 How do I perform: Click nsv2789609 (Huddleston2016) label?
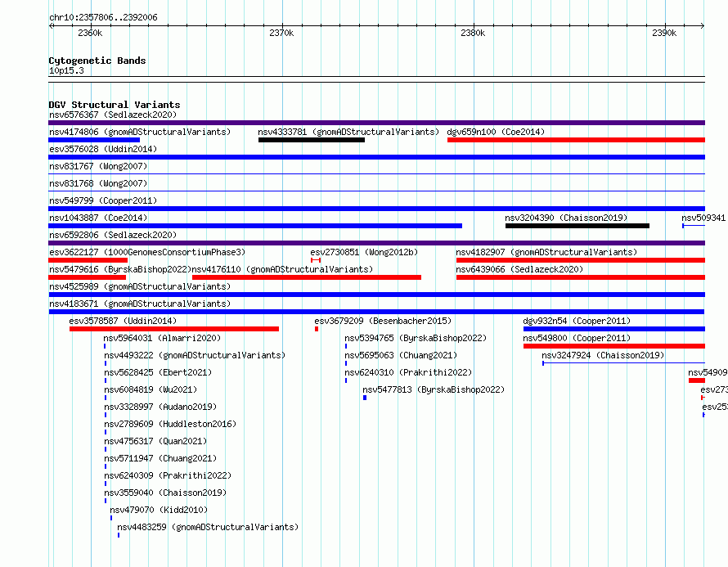170,424
